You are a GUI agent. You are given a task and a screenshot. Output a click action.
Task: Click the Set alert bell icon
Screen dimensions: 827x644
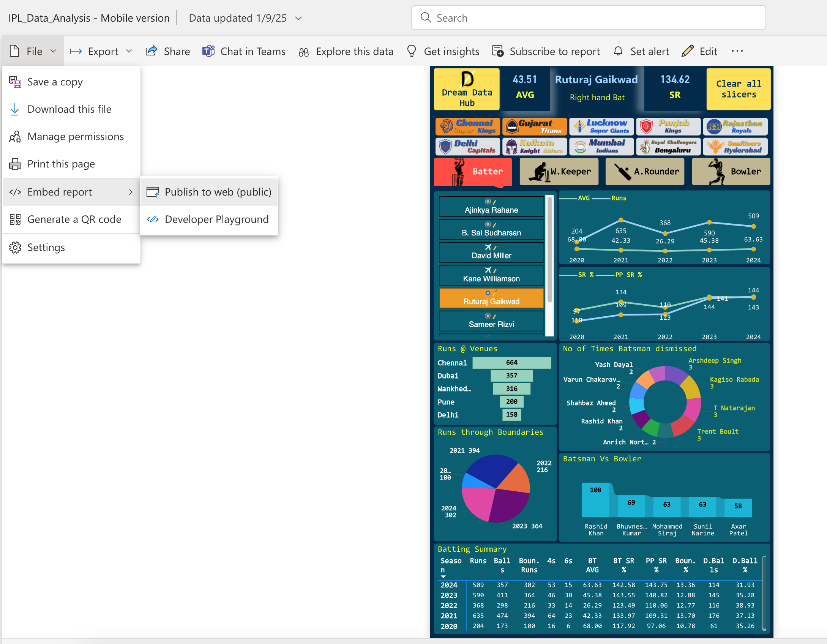point(618,51)
